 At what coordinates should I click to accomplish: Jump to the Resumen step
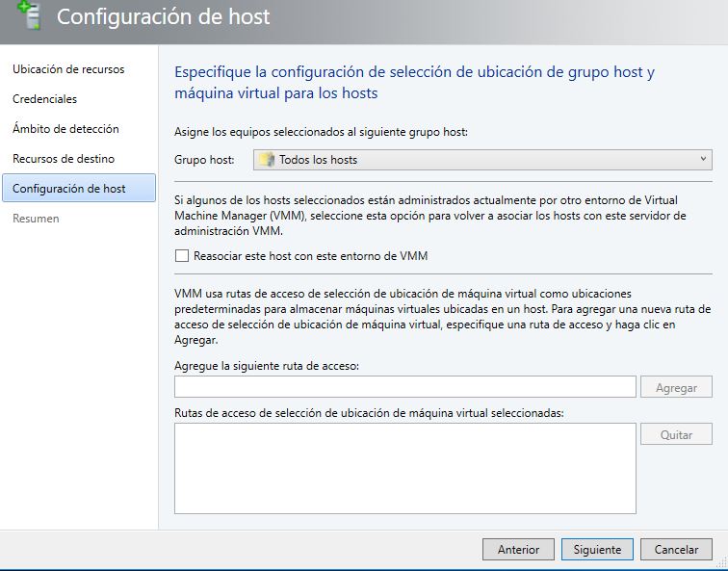coord(36,219)
